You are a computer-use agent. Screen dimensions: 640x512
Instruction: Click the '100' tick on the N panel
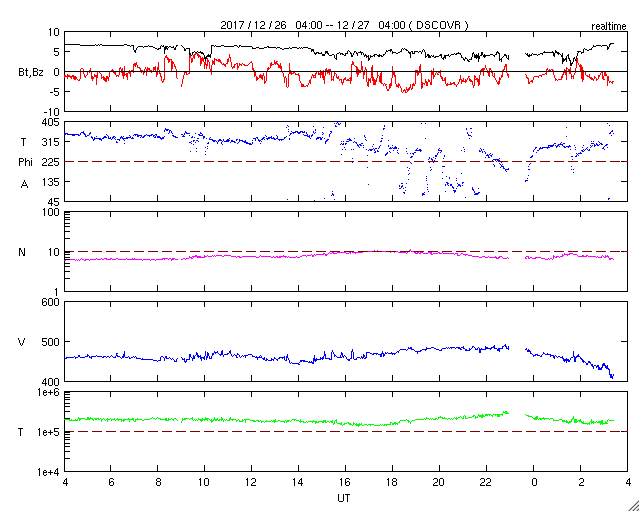52,212
